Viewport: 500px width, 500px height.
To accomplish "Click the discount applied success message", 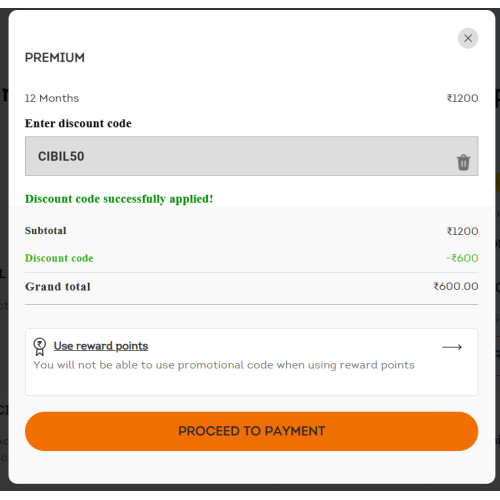I will [x=119, y=199].
